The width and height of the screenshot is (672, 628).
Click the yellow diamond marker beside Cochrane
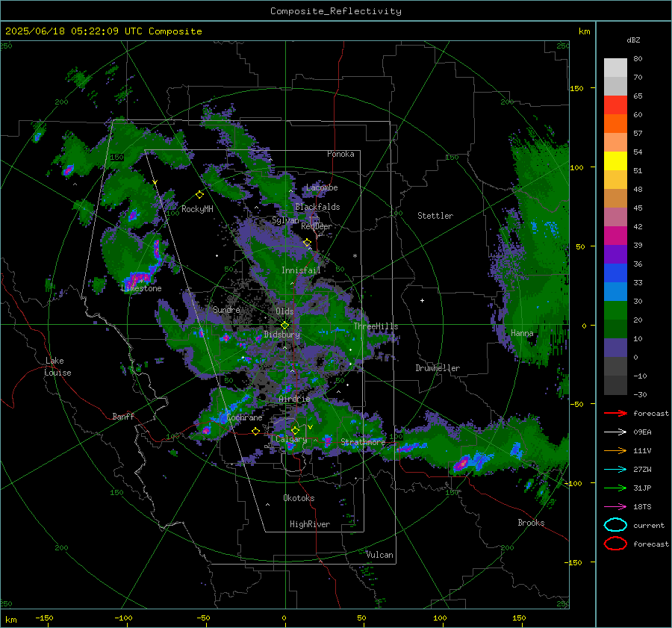255,432
